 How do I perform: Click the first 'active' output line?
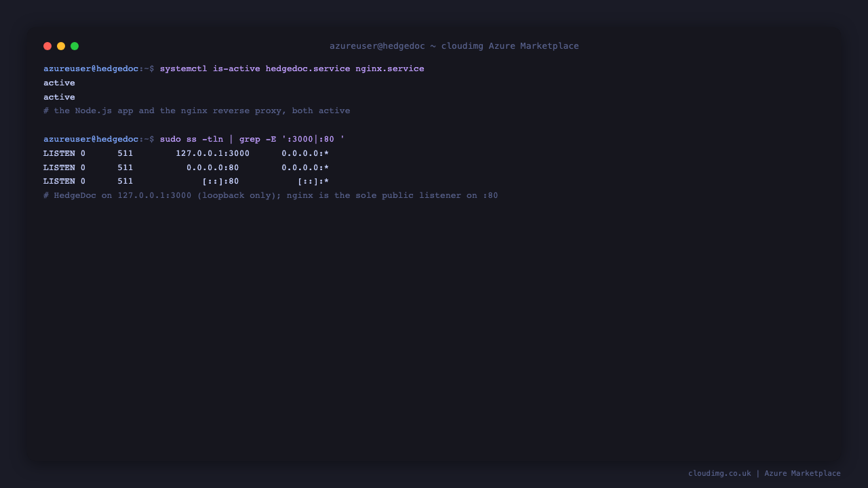point(60,83)
